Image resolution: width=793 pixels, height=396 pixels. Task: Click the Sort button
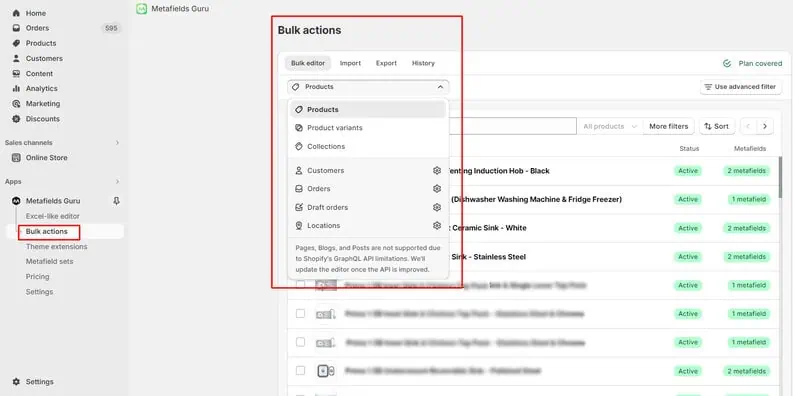coord(717,126)
